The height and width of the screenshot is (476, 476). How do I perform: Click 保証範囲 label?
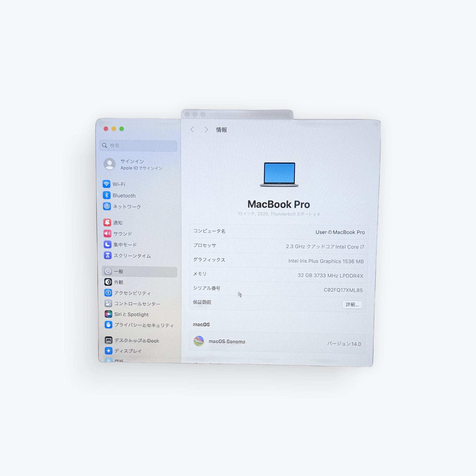tap(202, 302)
